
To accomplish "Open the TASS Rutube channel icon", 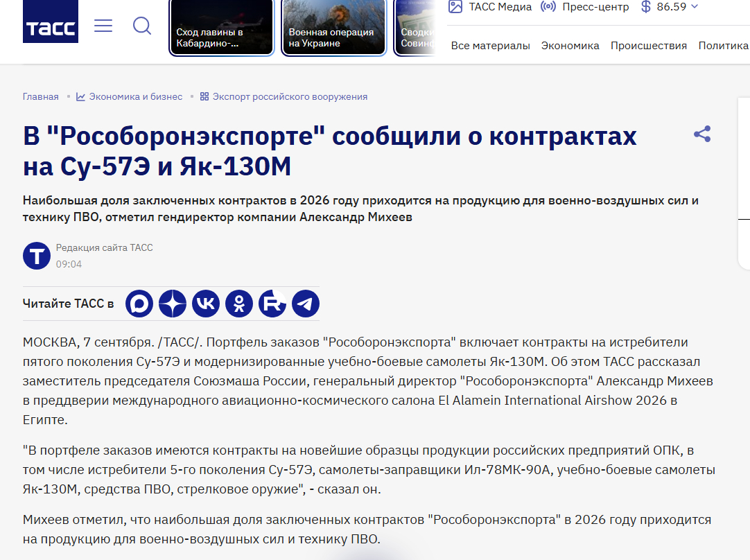I will click(x=272, y=304).
